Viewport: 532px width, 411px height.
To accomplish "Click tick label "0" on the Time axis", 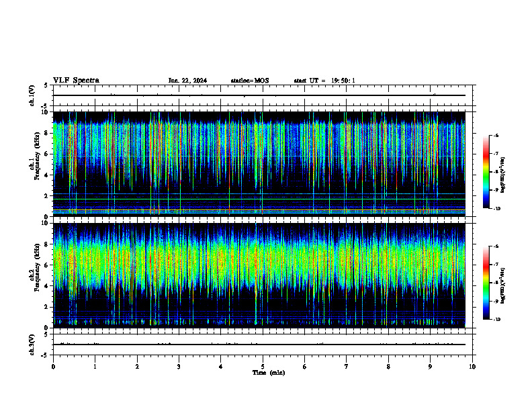I will pyautogui.click(x=53, y=367).
